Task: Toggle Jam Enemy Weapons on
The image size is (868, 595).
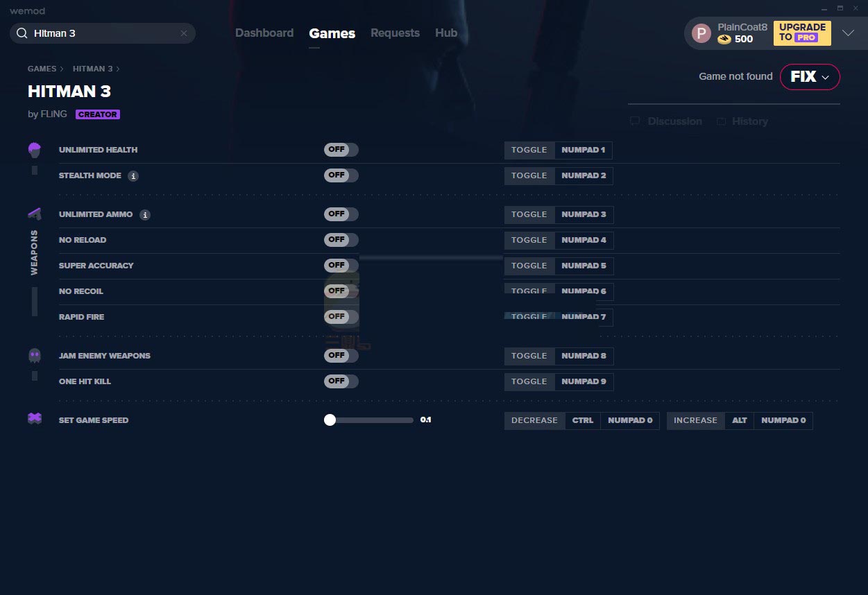Action: pos(341,356)
